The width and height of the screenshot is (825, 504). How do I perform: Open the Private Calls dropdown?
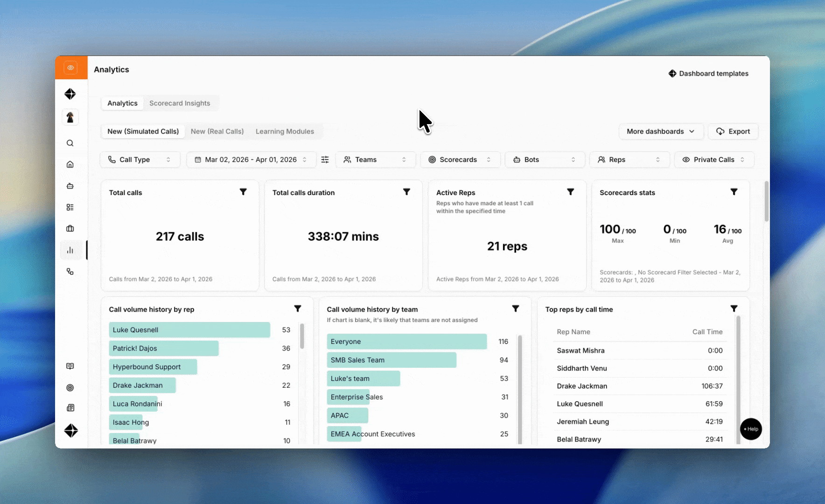[x=714, y=160]
